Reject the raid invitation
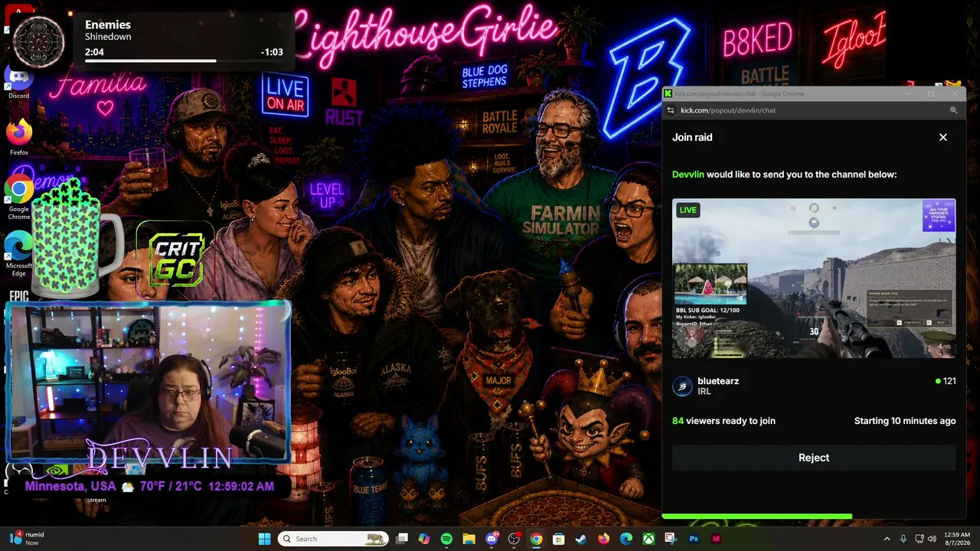This screenshot has height=551, width=980. point(814,458)
